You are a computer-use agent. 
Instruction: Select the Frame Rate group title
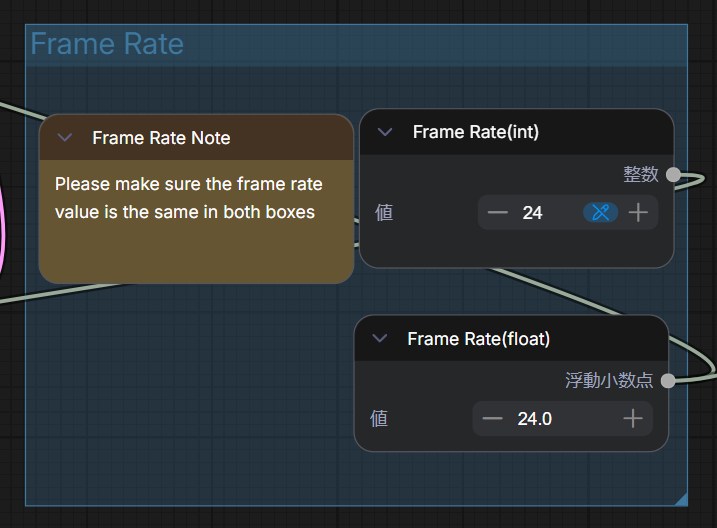tap(107, 44)
